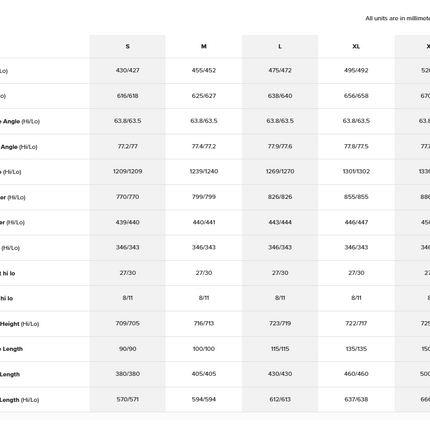Click the 8/11 cell in M column

coord(204,298)
